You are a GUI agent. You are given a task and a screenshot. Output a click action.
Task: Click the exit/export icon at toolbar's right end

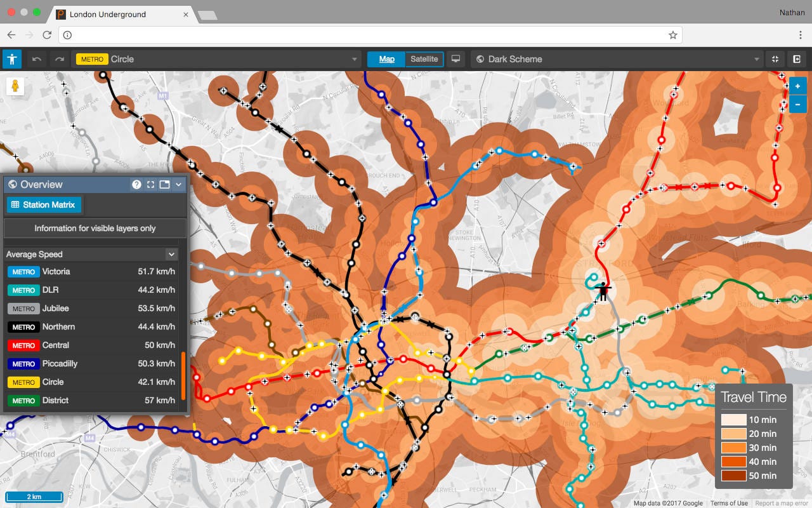[x=797, y=58]
